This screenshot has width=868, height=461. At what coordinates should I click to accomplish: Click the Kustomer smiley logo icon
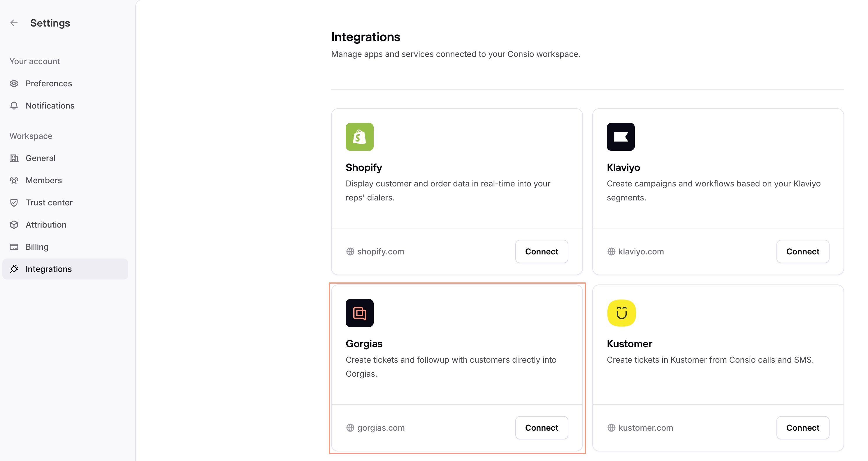(621, 313)
